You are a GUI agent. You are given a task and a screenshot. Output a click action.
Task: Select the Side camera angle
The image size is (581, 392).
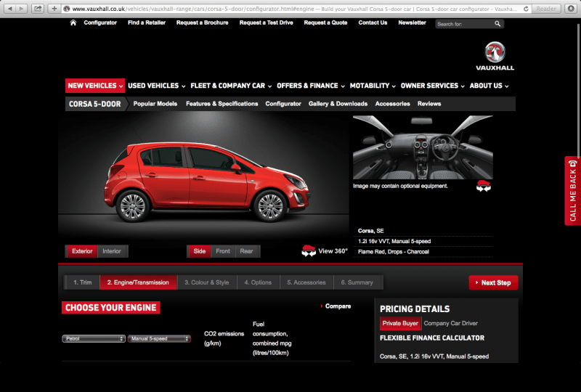pos(199,251)
